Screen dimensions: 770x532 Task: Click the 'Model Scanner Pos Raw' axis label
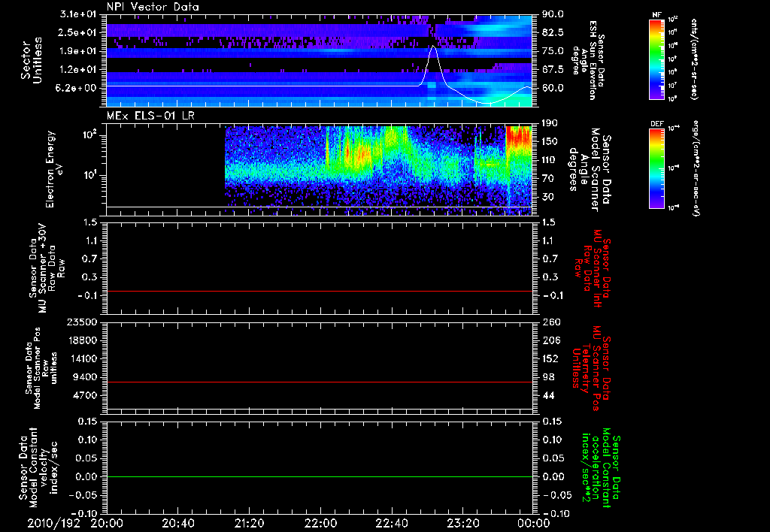click(x=41, y=368)
